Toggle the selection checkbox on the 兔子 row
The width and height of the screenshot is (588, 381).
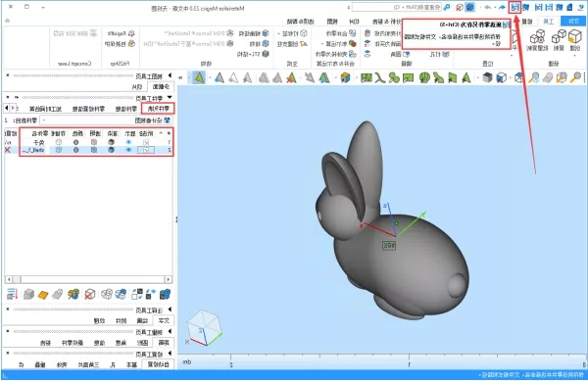click(146, 142)
